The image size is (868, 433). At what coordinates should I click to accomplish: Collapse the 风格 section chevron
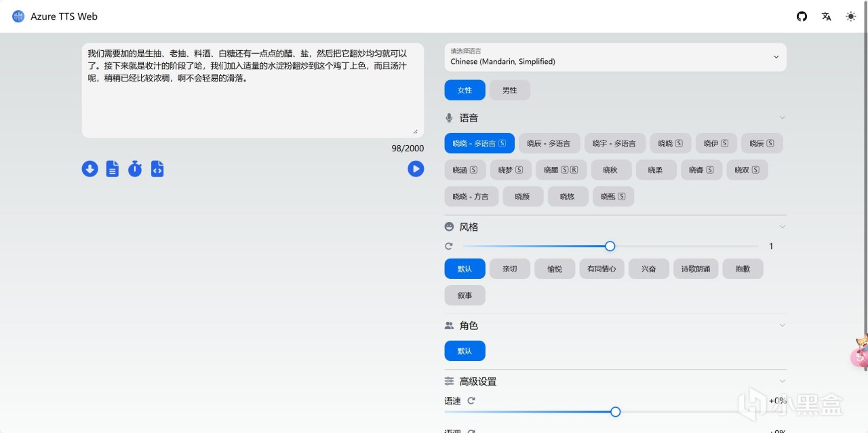[x=782, y=227]
